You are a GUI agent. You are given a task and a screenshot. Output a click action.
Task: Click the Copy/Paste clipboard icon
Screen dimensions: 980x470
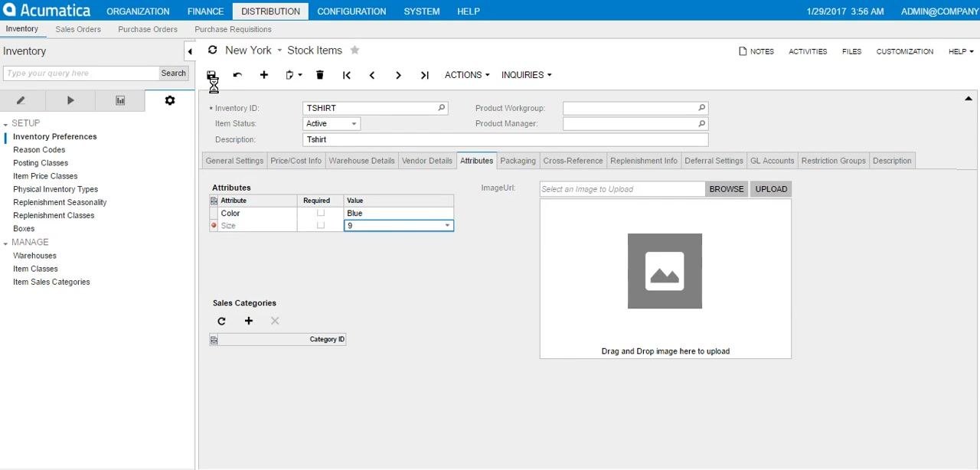(x=293, y=75)
